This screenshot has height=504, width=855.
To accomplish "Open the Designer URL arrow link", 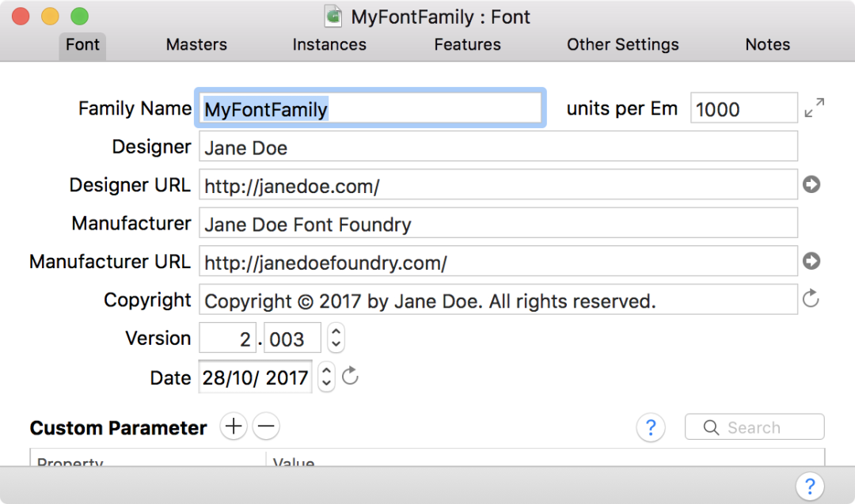I will pos(811,185).
